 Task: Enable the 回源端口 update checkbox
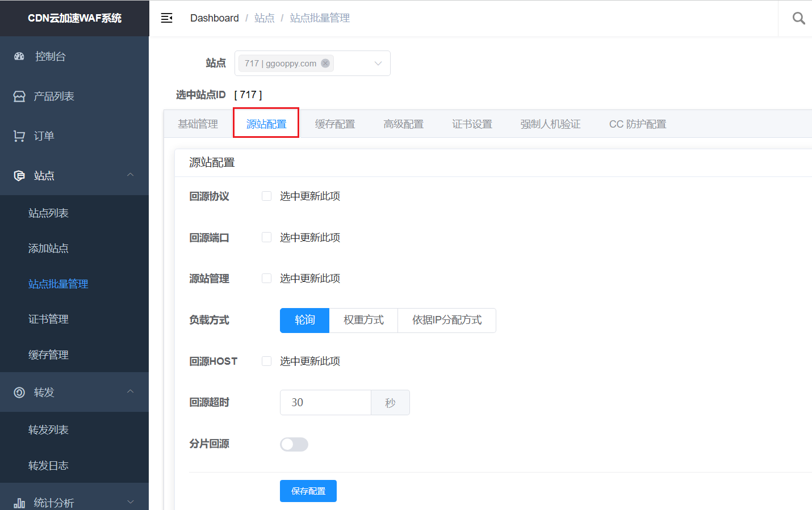pos(266,238)
